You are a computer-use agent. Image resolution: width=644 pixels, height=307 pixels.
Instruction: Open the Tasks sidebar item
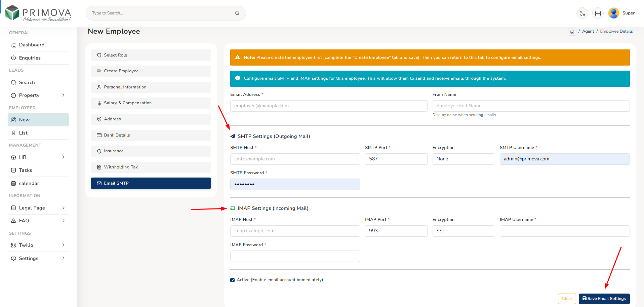click(26, 170)
